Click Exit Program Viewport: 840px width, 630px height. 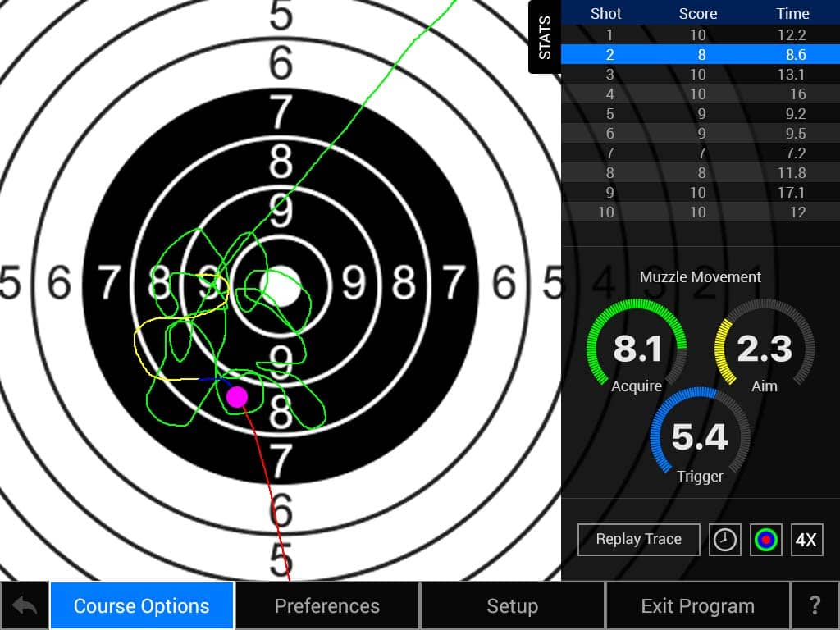coord(698,606)
